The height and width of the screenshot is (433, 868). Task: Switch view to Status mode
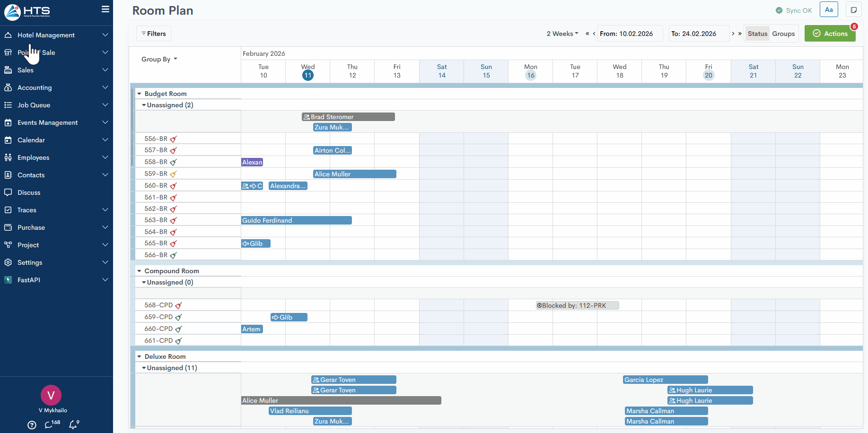pyautogui.click(x=757, y=34)
